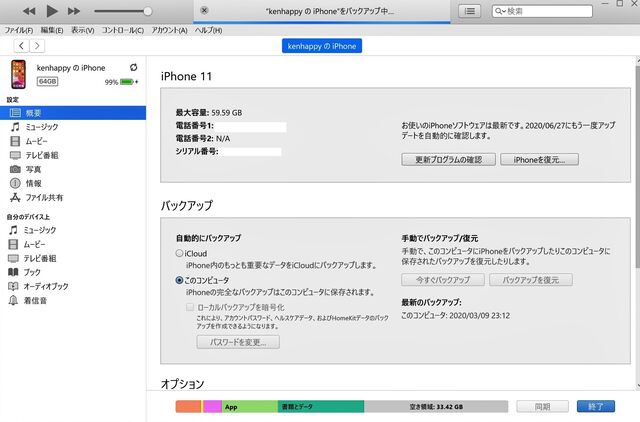Go back with the left chevron
The width and height of the screenshot is (640, 422).
point(21,46)
